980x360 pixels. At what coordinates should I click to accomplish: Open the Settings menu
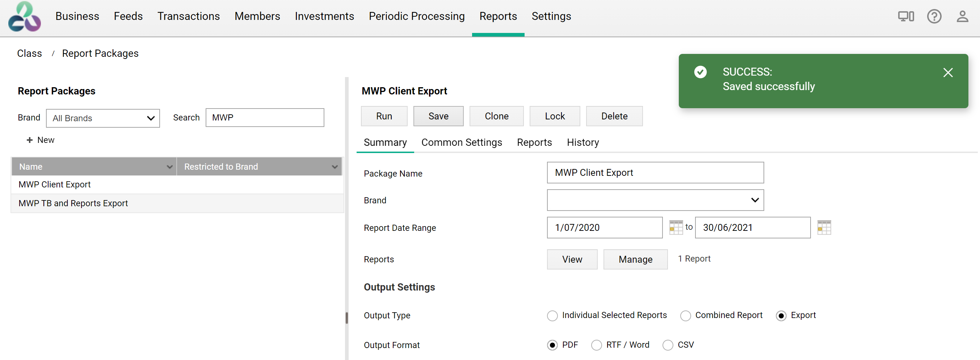[x=551, y=16]
